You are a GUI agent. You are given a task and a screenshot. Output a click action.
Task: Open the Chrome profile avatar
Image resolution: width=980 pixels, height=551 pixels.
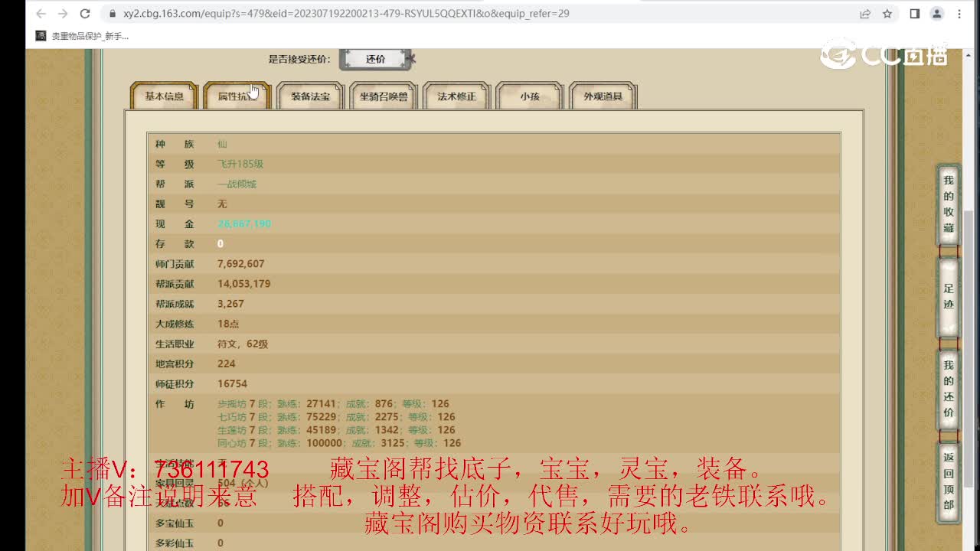[937, 13]
